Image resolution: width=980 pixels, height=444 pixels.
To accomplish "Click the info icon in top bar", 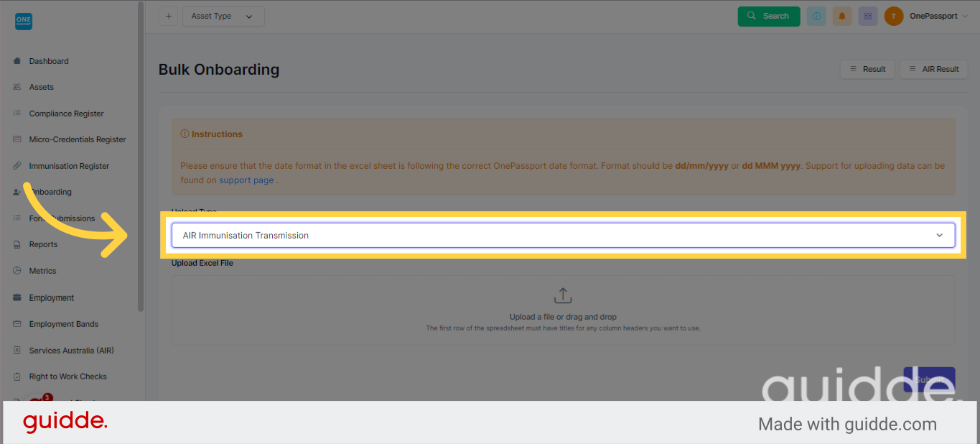I will coord(816,16).
